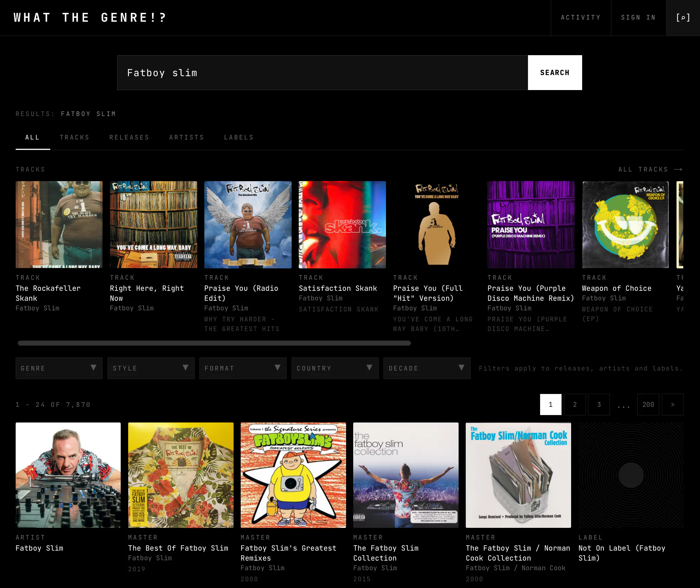The width and height of the screenshot is (700, 588).
Task: Open the Genre filter dropdown
Action: point(59,368)
